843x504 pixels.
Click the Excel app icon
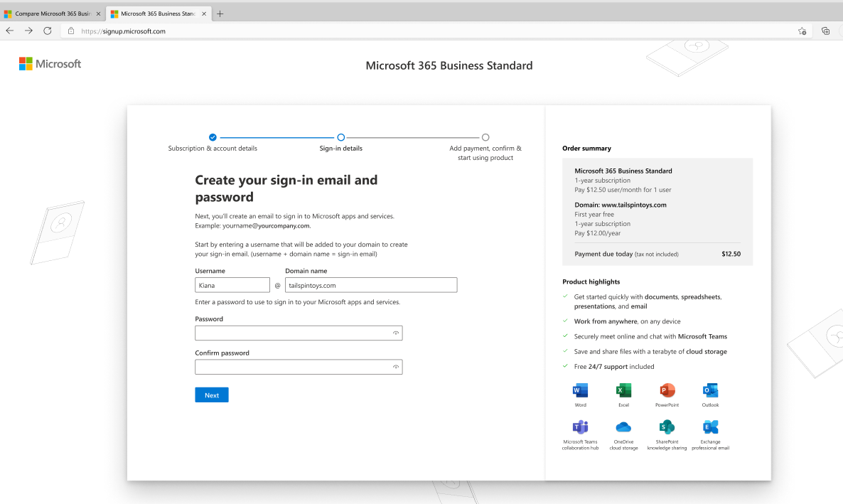pos(623,390)
